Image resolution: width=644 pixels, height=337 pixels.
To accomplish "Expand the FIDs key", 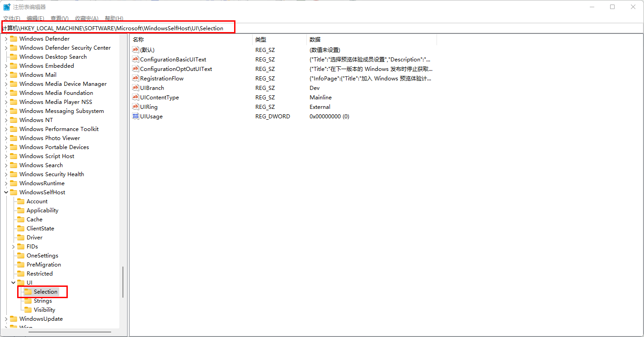I will coord(13,246).
